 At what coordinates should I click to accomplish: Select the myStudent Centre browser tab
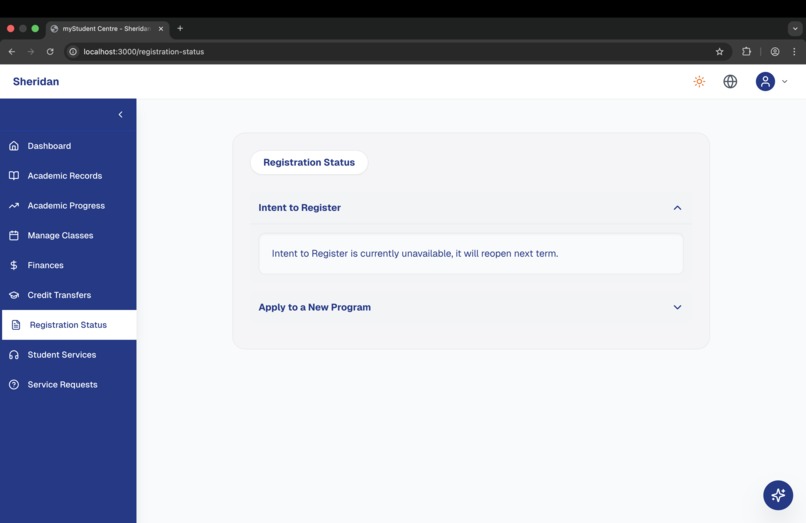(106, 29)
